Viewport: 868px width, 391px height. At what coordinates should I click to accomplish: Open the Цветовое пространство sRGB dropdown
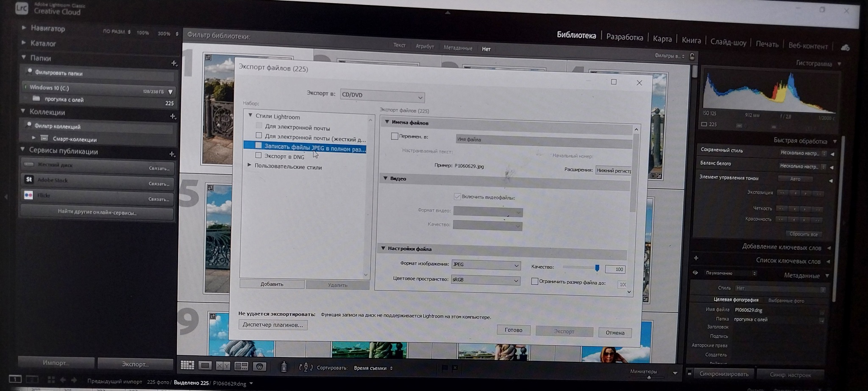485,280
